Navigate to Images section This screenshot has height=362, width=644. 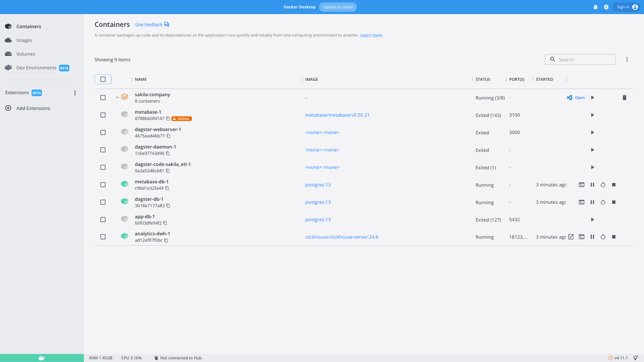24,40
